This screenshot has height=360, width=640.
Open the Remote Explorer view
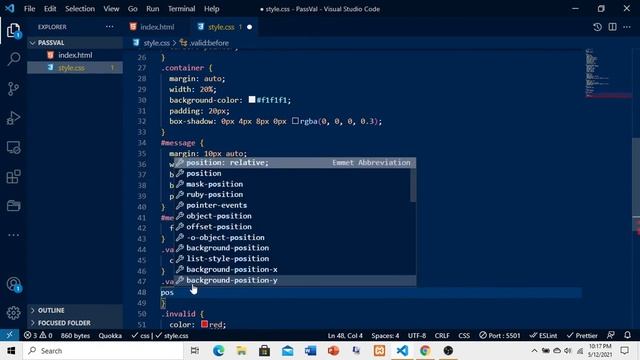(13, 147)
